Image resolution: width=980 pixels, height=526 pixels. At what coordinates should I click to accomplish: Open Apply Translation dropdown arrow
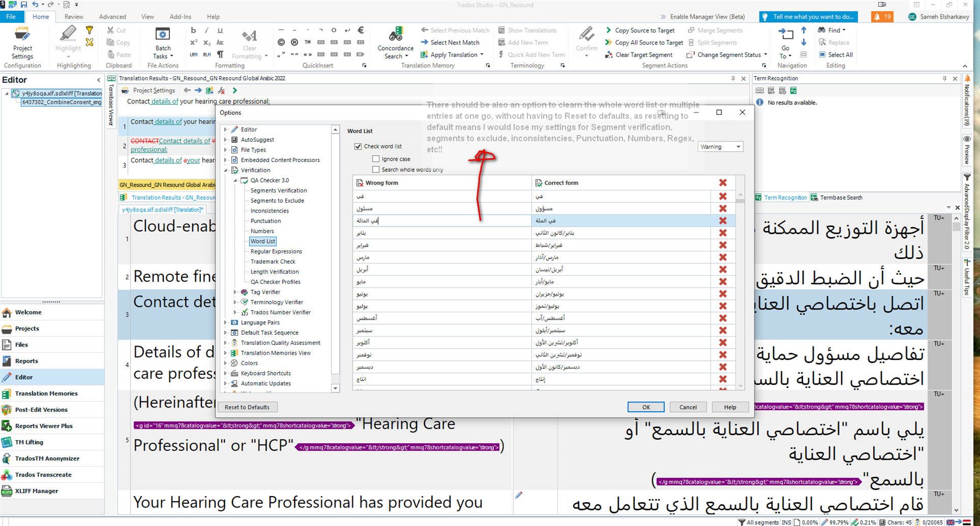(482, 54)
